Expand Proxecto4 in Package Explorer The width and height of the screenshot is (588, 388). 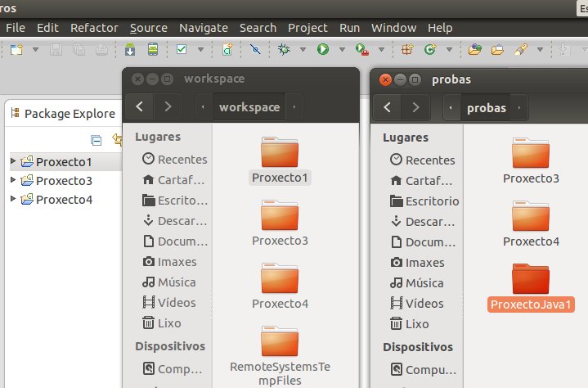click(x=13, y=199)
